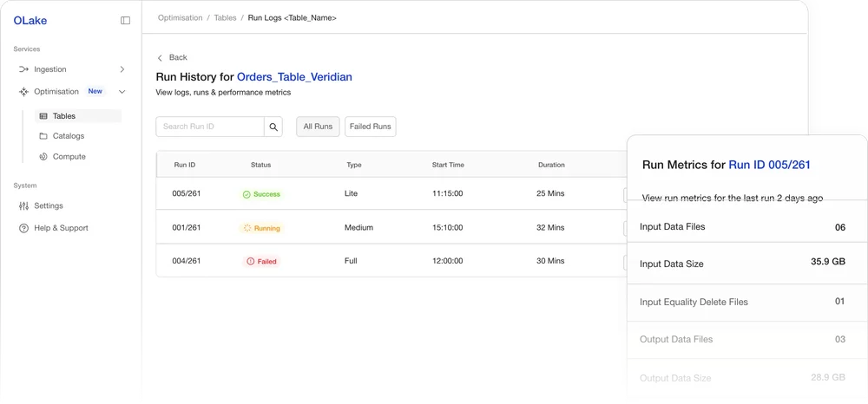Click start time 12:00:00

pyautogui.click(x=447, y=261)
